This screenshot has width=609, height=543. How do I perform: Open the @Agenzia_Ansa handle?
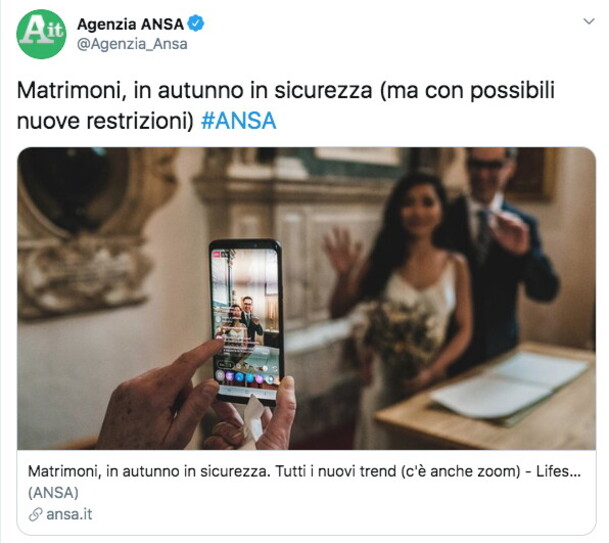(x=132, y=44)
